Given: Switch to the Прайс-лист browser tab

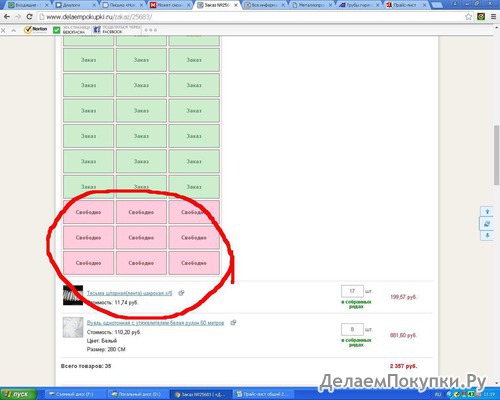Looking at the screenshot, I should [406, 5].
